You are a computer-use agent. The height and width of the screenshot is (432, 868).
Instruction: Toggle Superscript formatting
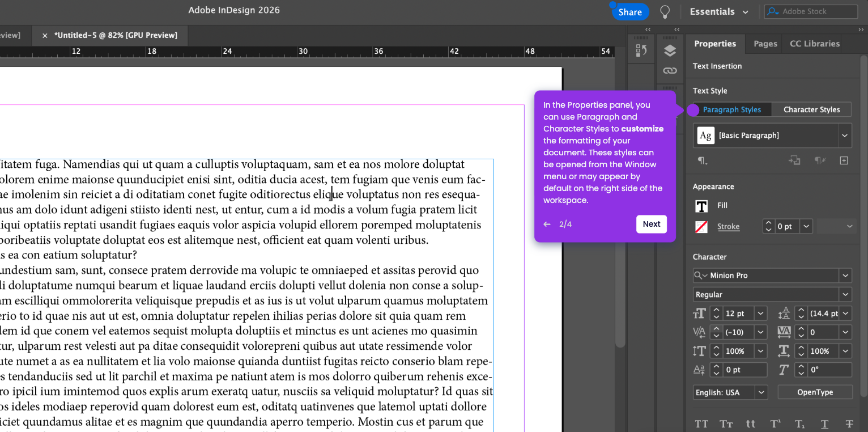pos(776,424)
